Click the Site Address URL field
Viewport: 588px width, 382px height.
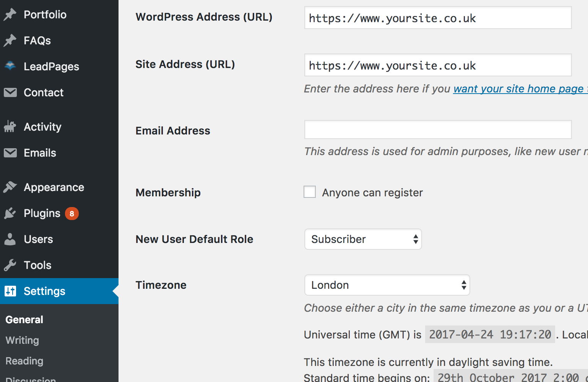(438, 65)
